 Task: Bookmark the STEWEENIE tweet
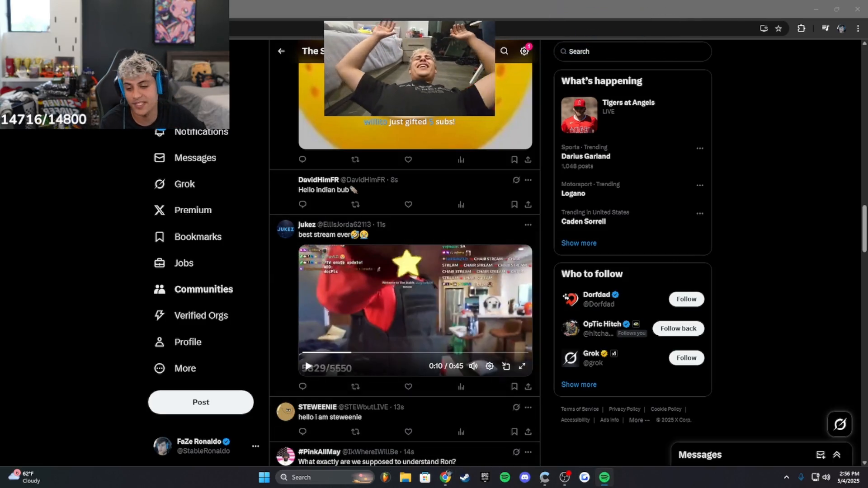coord(514,432)
